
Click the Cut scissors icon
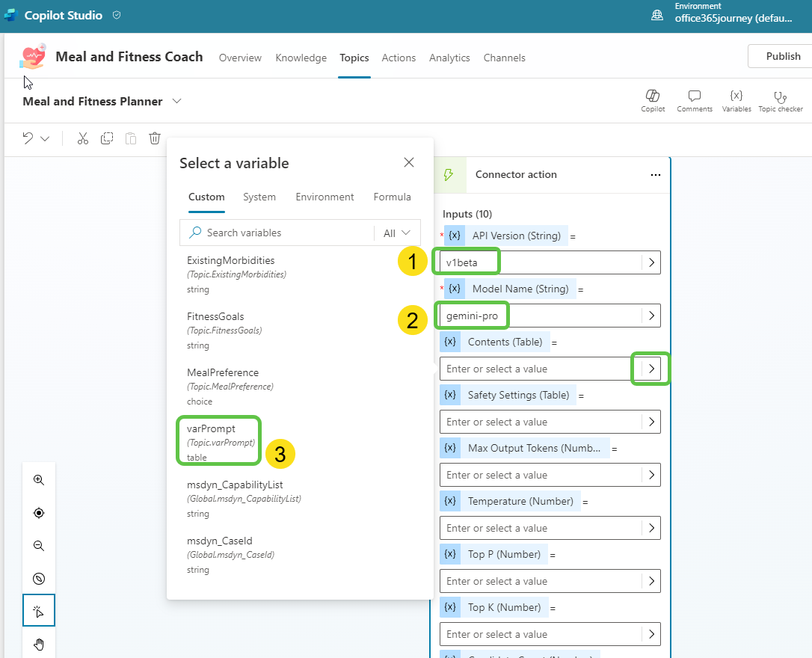click(83, 138)
